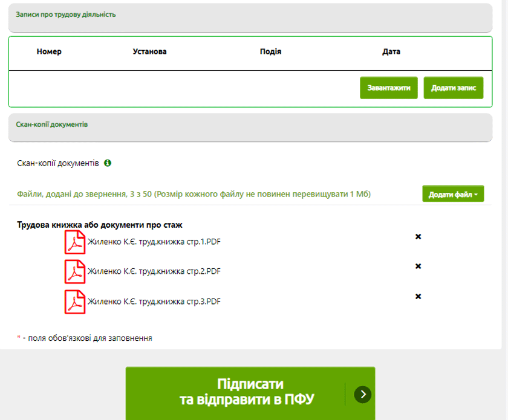Image resolution: width=508 pixels, height=420 pixels.
Task: Click the Дата column header
Action: tap(391, 52)
